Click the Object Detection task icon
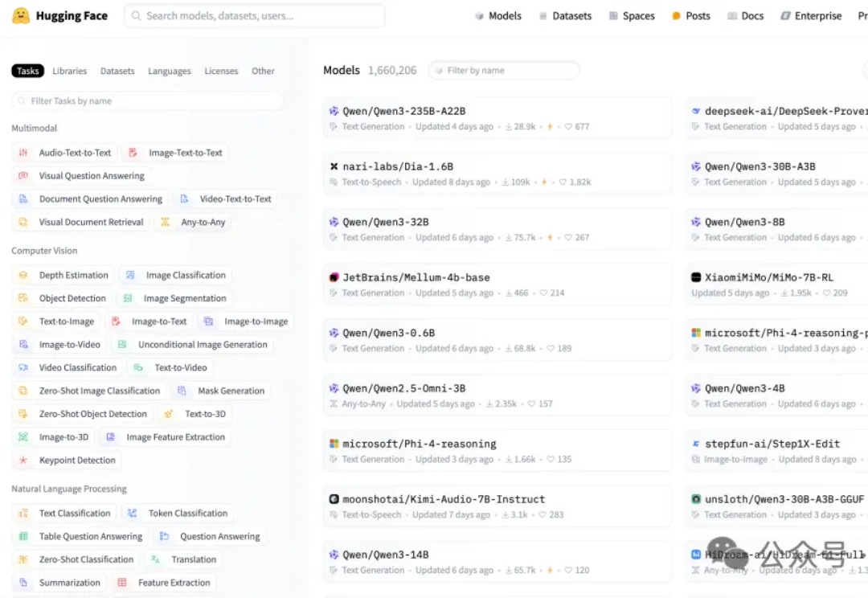 coord(23,298)
